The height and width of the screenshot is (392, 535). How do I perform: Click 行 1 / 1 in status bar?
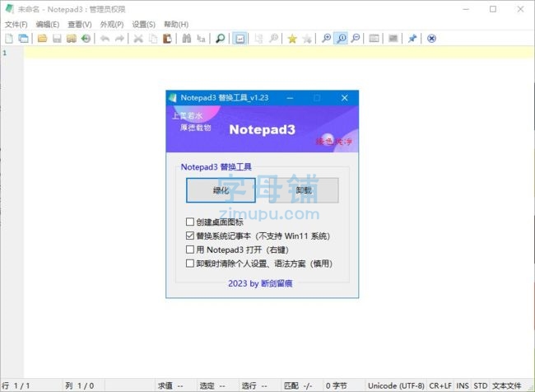[x=16, y=386]
